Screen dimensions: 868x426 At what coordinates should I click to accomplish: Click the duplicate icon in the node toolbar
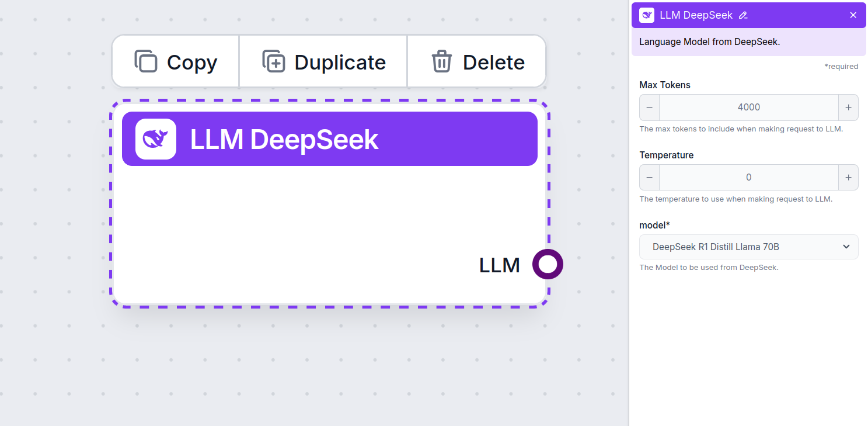click(273, 61)
